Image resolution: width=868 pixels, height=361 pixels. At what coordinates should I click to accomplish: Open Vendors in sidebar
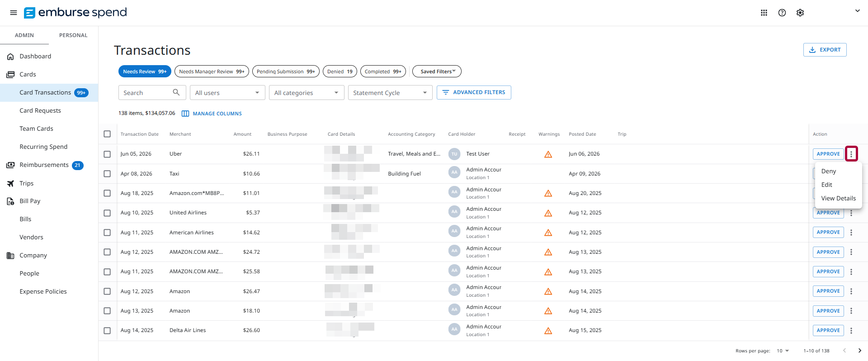31,237
